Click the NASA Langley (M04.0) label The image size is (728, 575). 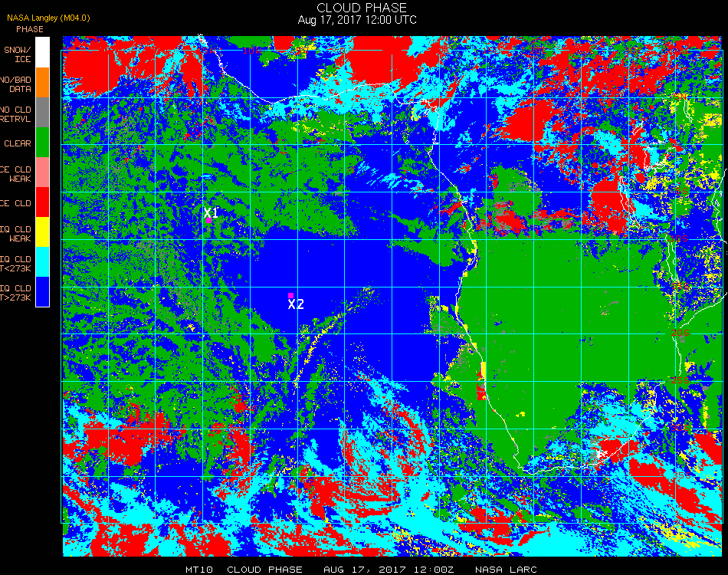pyautogui.click(x=48, y=18)
